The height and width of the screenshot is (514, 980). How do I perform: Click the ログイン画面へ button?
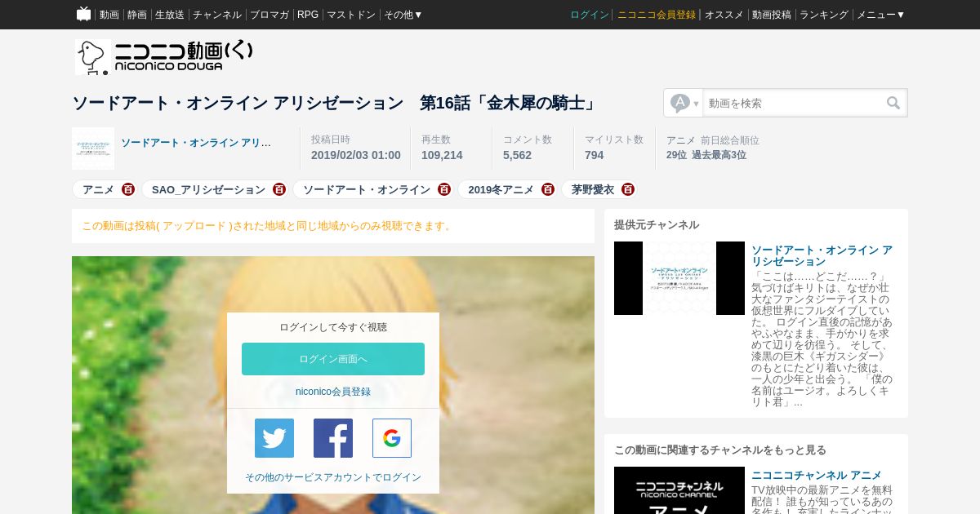[333, 359]
